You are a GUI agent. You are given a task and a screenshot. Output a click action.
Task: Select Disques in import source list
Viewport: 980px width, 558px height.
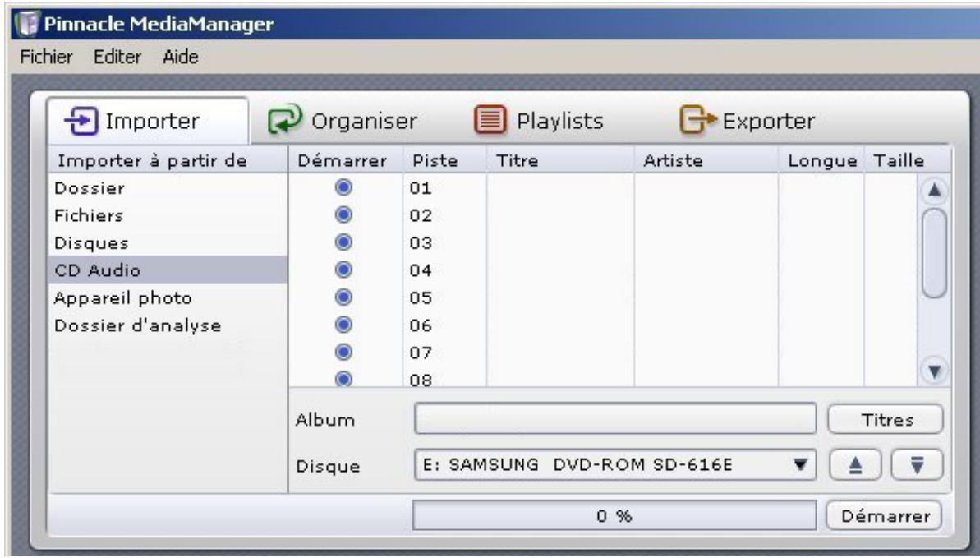[x=168, y=242]
